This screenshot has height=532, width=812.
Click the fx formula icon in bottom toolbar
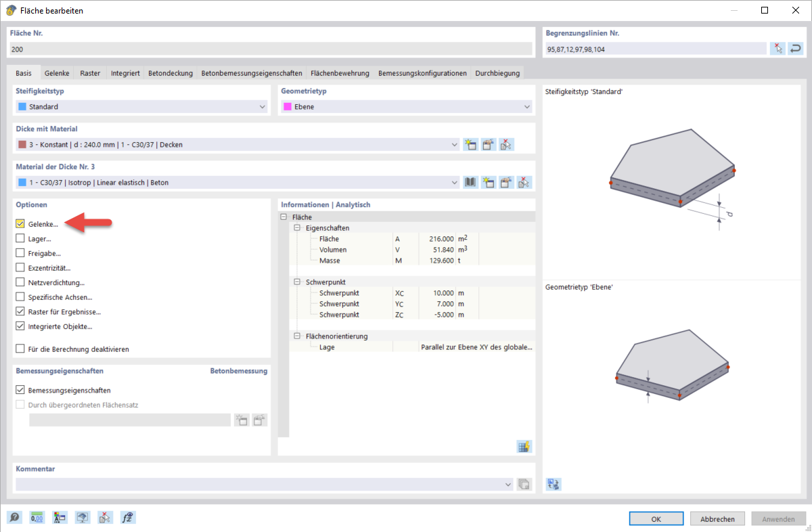128,517
